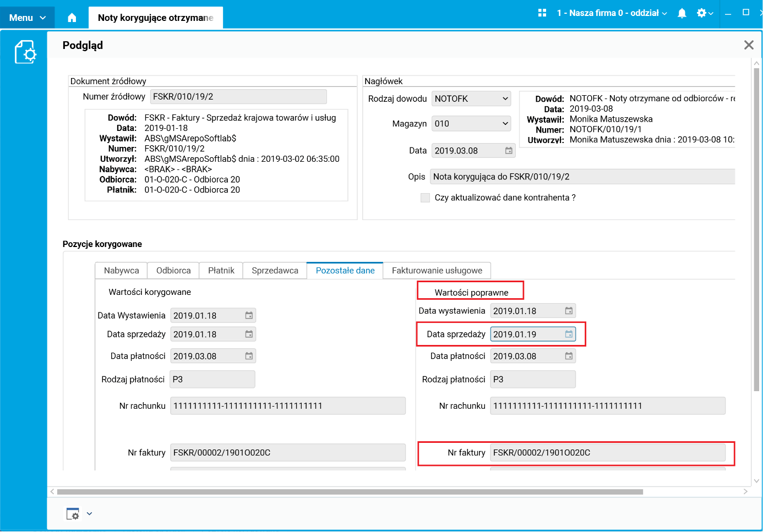Viewport: 763px width, 532px height.
Task: Expand the company selector 'Nasza firma 0 - oddział'
Action: click(x=612, y=13)
